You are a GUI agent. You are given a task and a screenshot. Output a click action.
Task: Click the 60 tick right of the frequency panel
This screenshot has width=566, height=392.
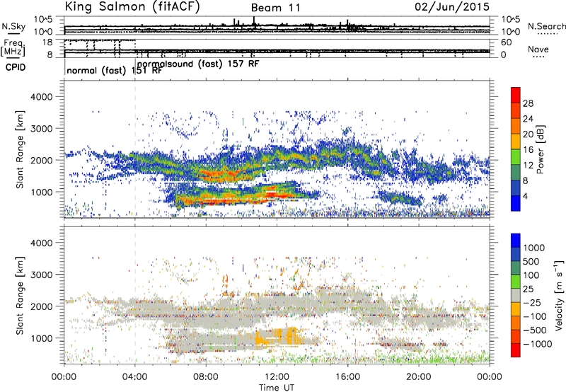506,42
